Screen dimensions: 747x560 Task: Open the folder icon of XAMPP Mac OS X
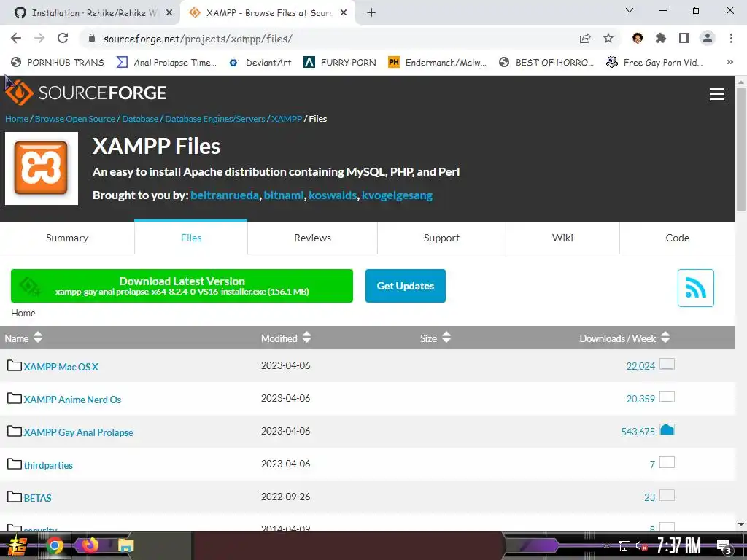click(x=15, y=365)
